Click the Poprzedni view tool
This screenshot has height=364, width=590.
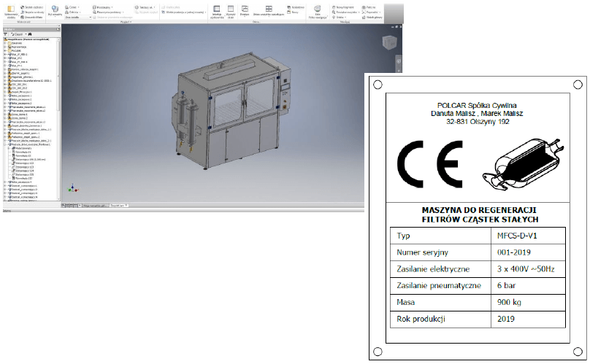point(370,12)
